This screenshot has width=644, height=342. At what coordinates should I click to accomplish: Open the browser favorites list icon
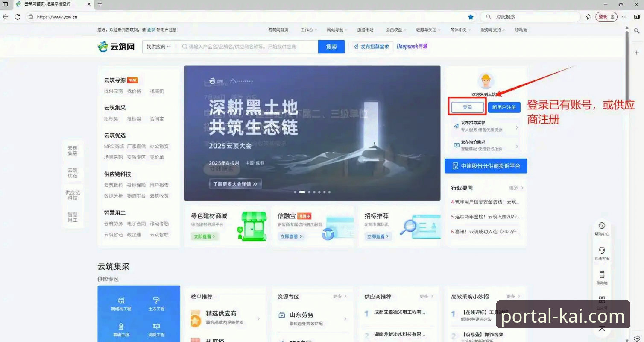(589, 17)
